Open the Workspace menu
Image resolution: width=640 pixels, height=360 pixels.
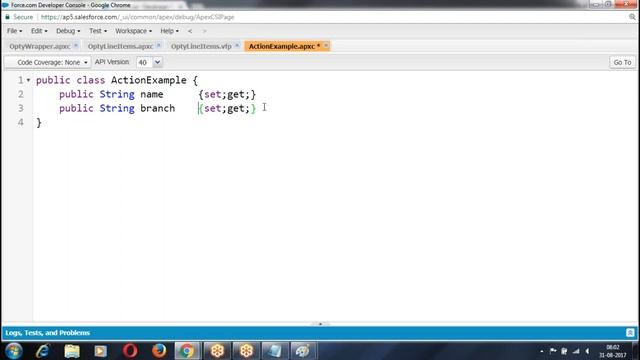[133, 31]
